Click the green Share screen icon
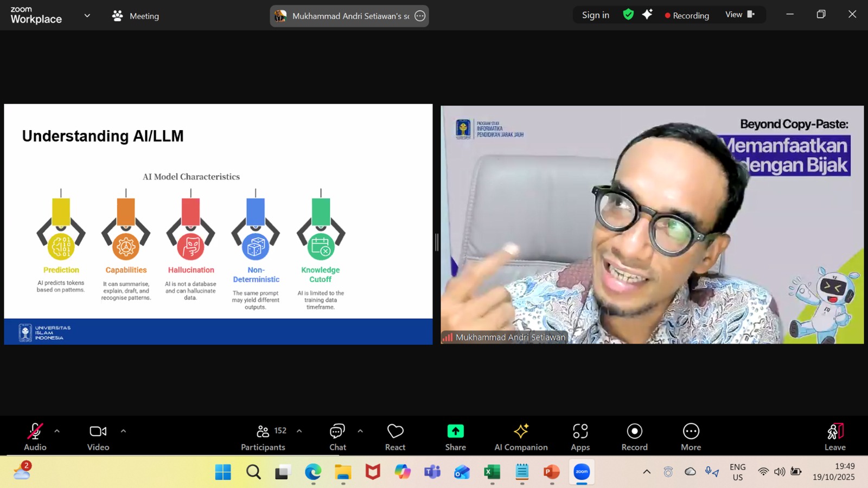The image size is (868, 488). click(455, 431)
